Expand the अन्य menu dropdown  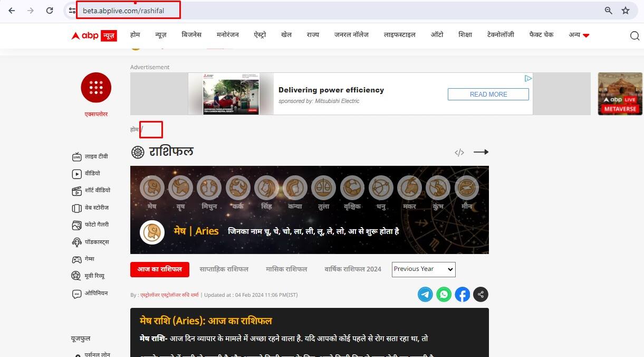point(579,35)
